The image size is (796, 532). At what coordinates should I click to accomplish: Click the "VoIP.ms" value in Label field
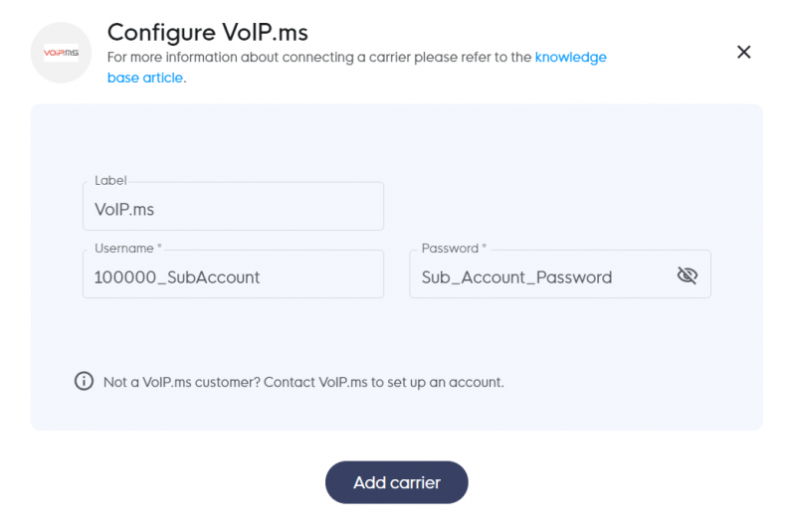coord(124,210)
